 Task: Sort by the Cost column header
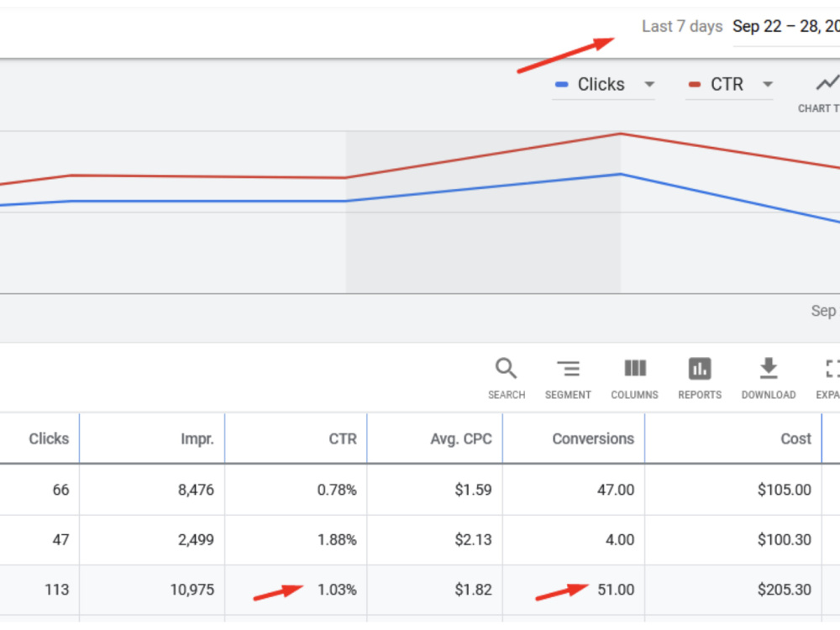pyautogui.click(x=796, y=438)
